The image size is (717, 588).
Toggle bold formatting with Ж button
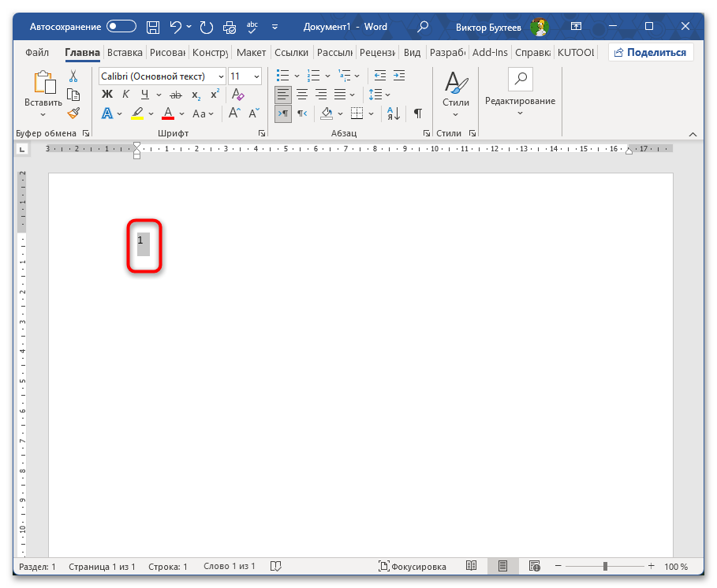pos(107,95)
